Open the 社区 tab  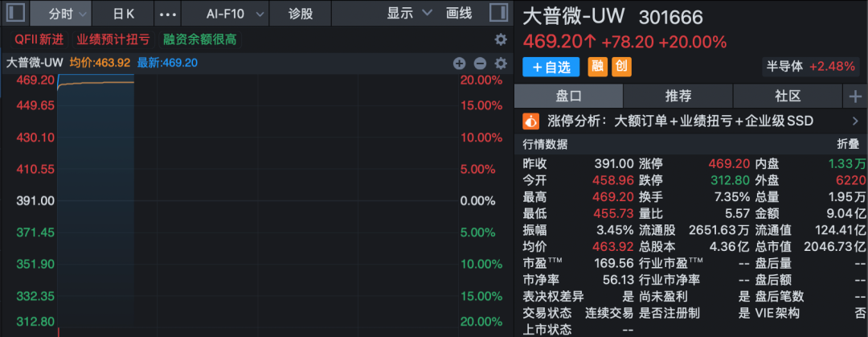788,97
